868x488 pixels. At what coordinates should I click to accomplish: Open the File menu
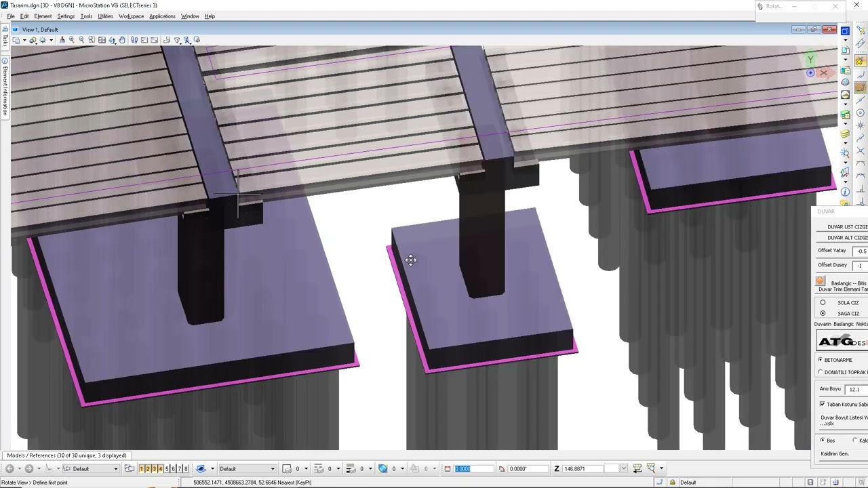pyautogui.click(x=10, y=16)
